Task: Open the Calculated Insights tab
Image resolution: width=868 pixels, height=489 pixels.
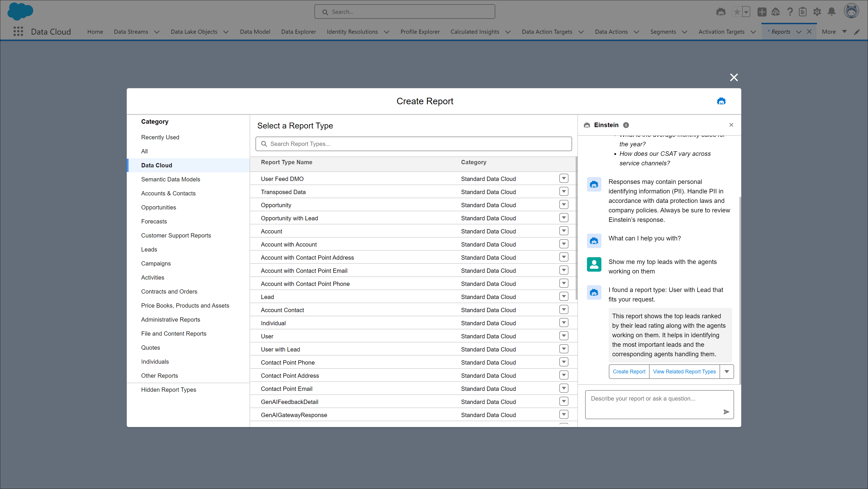Action: point(475,31)
